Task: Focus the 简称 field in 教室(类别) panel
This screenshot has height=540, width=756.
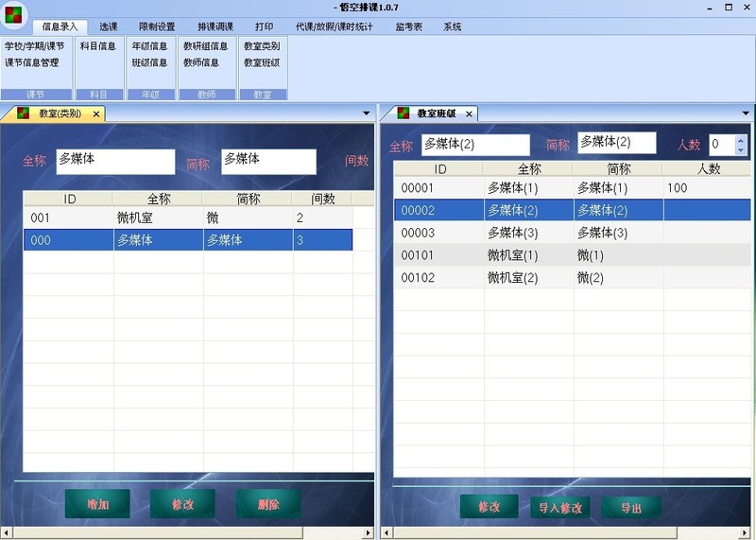Action: coord(269,162)
